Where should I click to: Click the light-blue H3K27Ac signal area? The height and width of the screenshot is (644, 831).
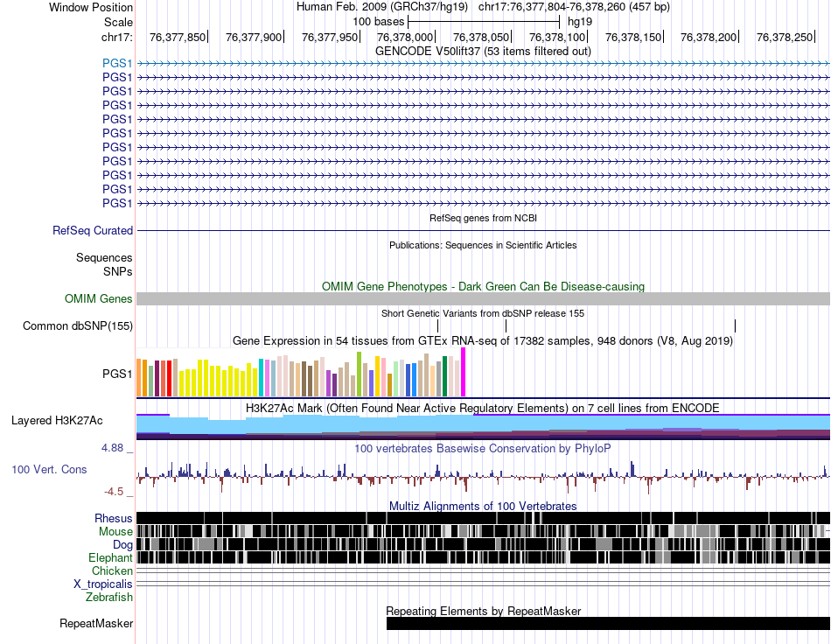click(x=484, y=423)
